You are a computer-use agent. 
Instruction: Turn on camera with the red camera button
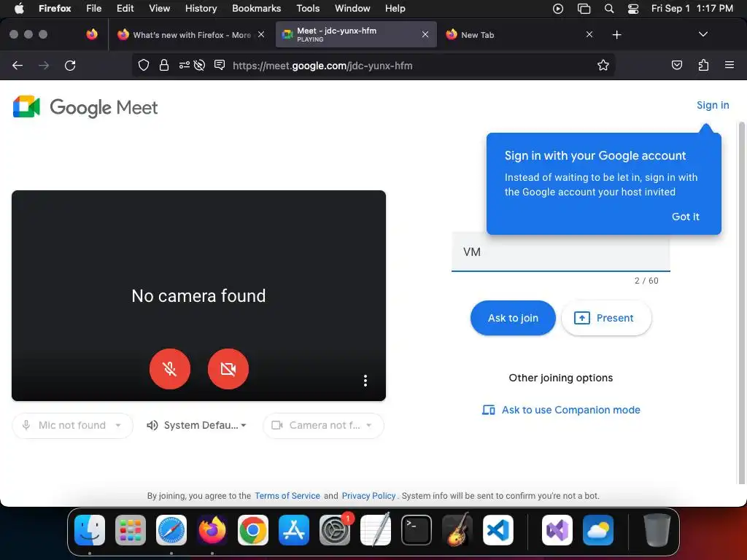click(228, 368)
